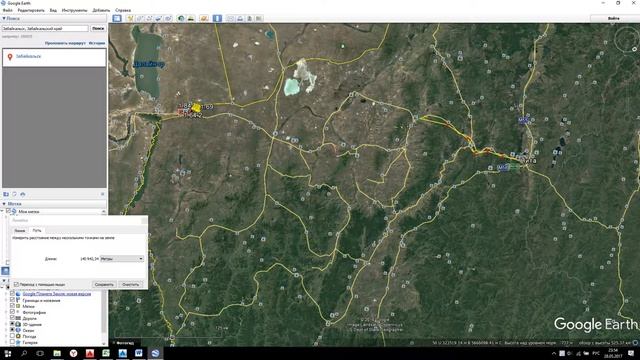Screen dimensions: 640x360
Task: Switch to the Линия tab in Ruler
Action: tap(20, 231)
